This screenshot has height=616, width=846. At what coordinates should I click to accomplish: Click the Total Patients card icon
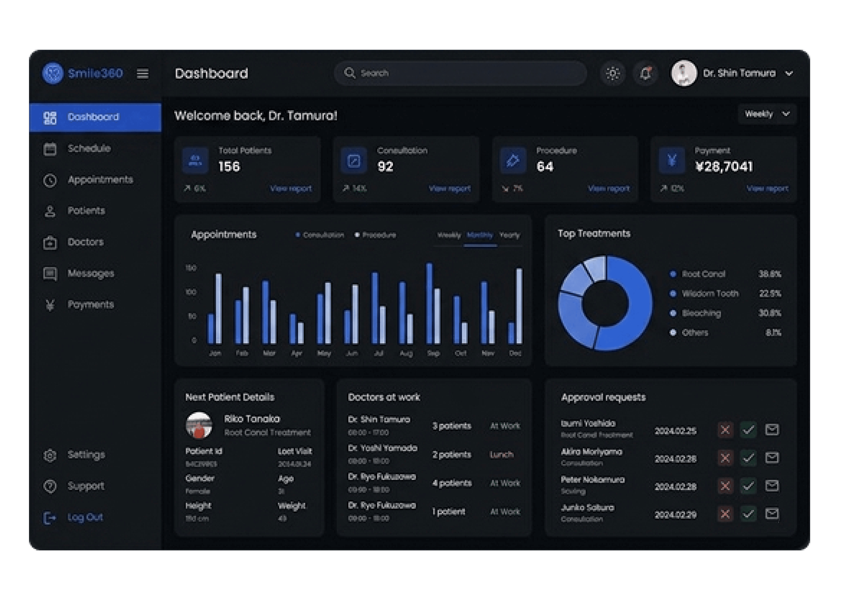click(x=195, y=161)
